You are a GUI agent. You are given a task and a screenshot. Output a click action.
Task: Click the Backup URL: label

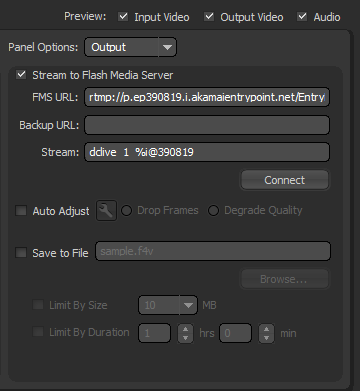pyautogui.click(x=49, y=125)
